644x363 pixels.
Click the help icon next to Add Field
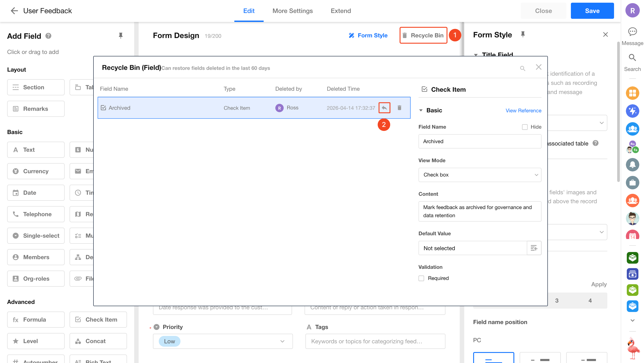tap(48, 36)
